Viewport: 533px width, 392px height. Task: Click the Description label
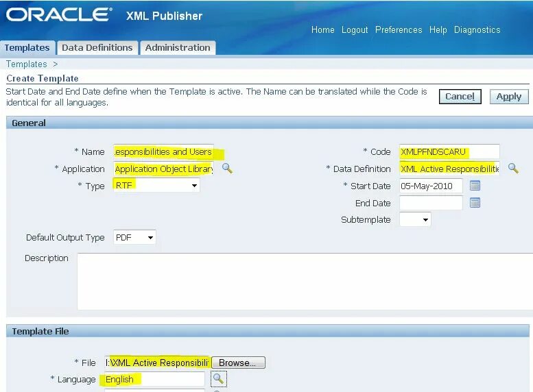[x=47, y=258]
